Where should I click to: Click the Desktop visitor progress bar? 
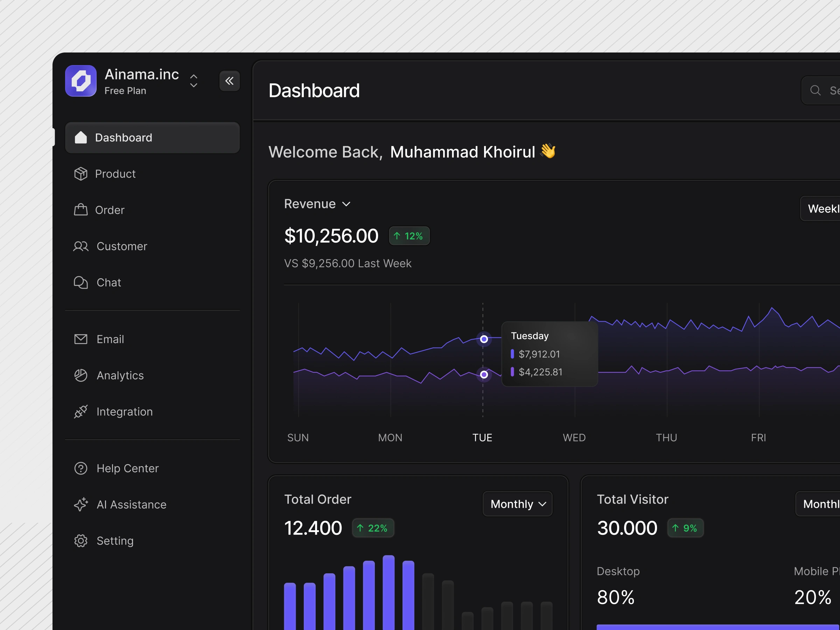[x=718, y=626]
